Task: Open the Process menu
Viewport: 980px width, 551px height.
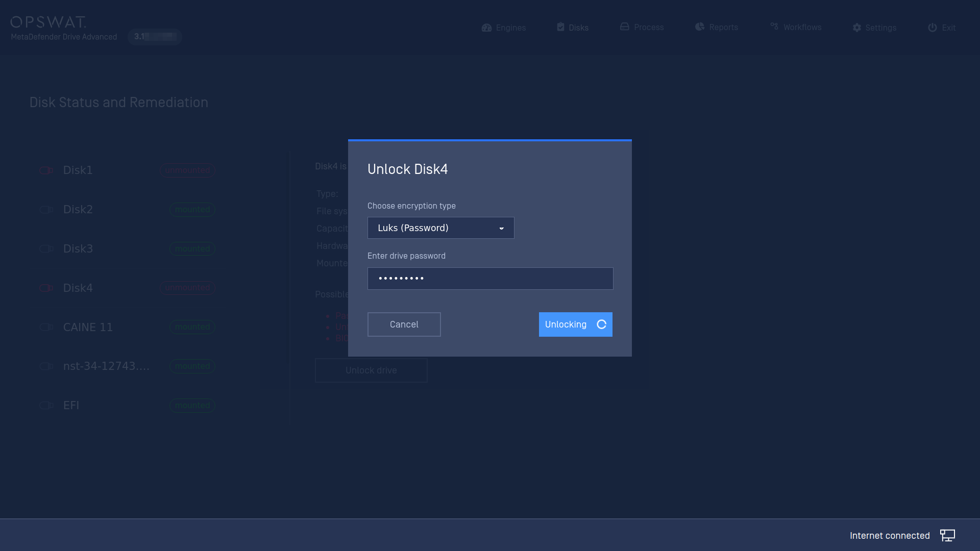Action: [642, 27]
